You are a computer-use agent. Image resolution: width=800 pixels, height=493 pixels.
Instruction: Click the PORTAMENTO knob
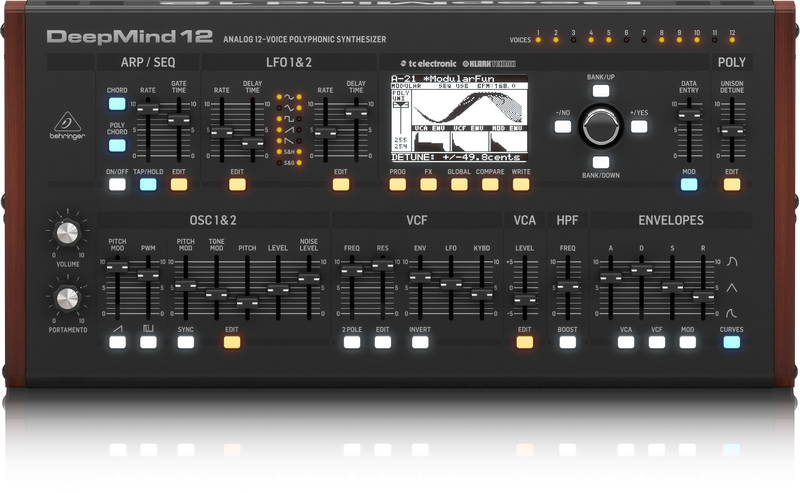(x=67, y=299)
